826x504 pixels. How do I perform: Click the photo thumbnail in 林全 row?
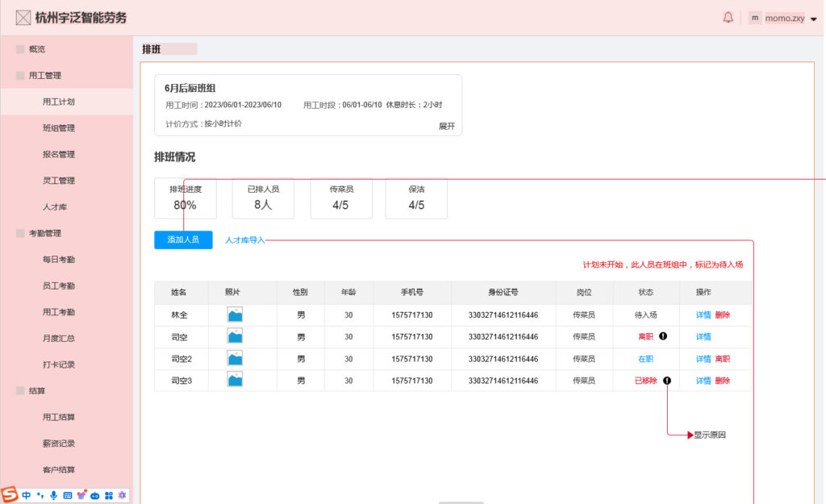[x=235, y=314]
